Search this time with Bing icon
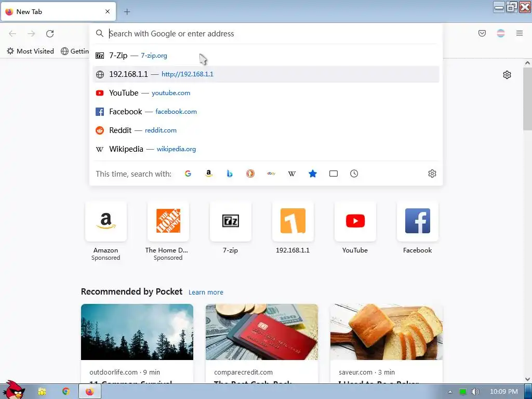 tap(230, 174)
